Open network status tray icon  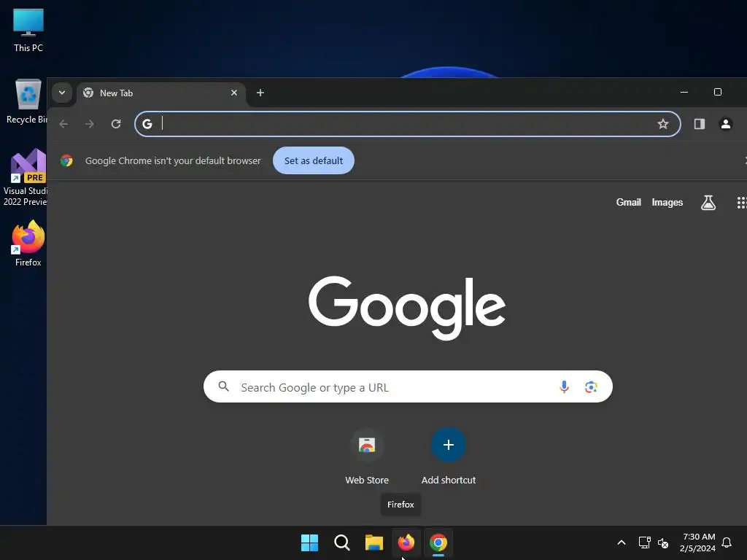click(644, 542)
